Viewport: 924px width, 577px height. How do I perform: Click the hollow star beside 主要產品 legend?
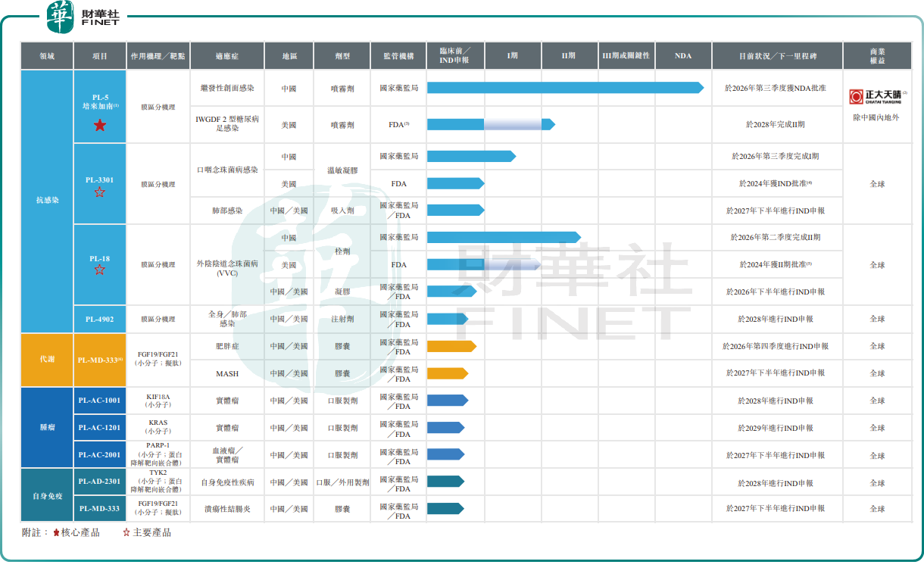click(x=126, y=533)
